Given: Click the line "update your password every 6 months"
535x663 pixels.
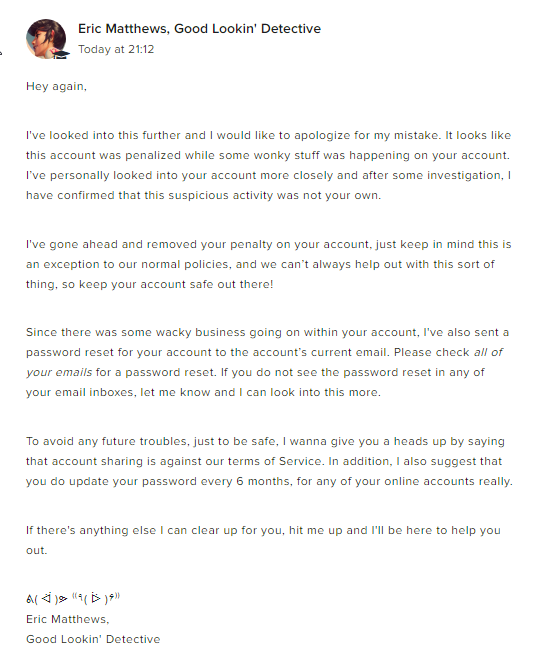Looking at the screenshot, I should tap(269, 482).
